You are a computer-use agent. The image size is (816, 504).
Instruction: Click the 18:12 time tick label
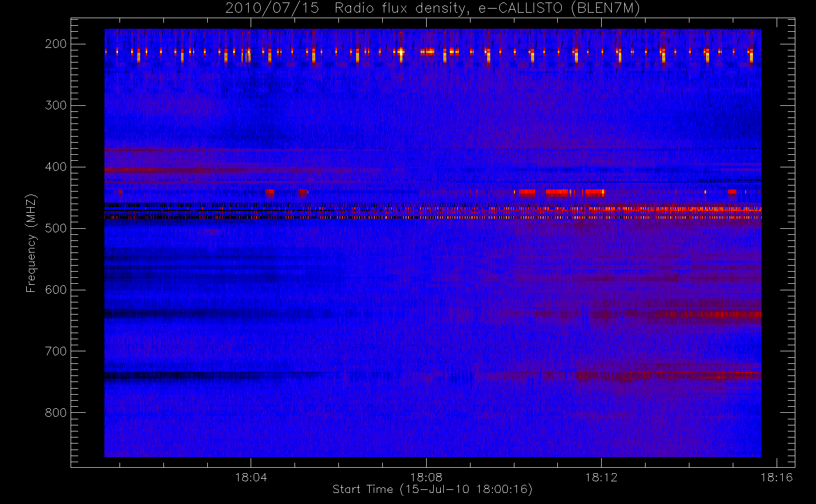(x=601, y=477)
